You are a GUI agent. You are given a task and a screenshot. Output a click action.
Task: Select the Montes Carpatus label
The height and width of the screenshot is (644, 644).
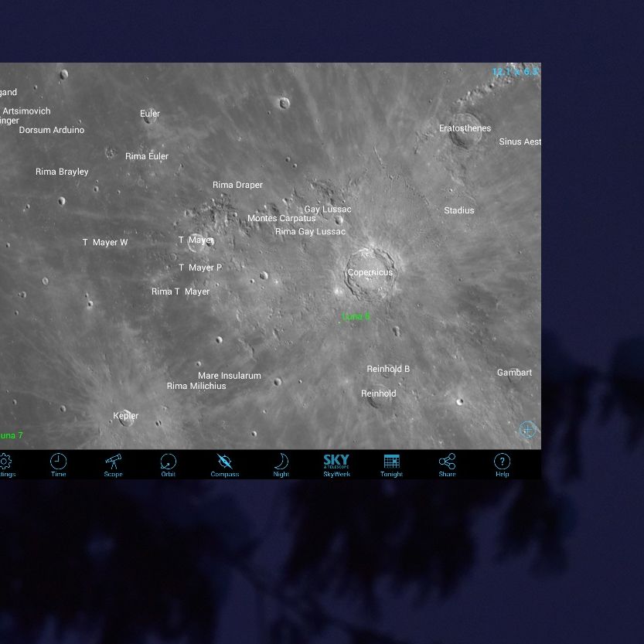(x=281, y=218)
